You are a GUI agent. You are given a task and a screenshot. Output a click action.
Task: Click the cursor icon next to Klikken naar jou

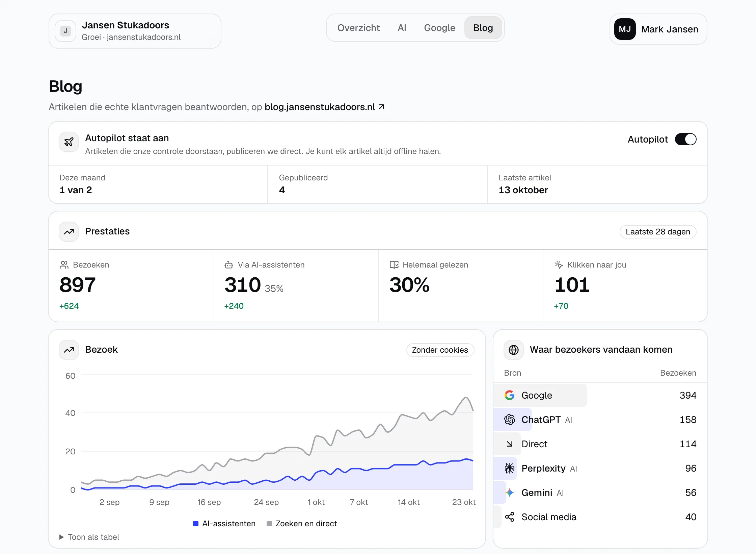pyautogui.click(x=559, y=265)
